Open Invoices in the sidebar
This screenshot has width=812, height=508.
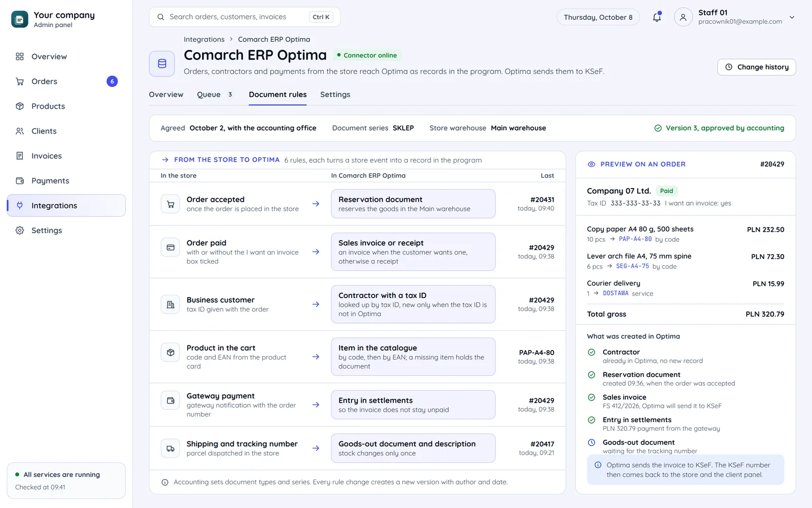pyautogui.click(x=66, y=156)
